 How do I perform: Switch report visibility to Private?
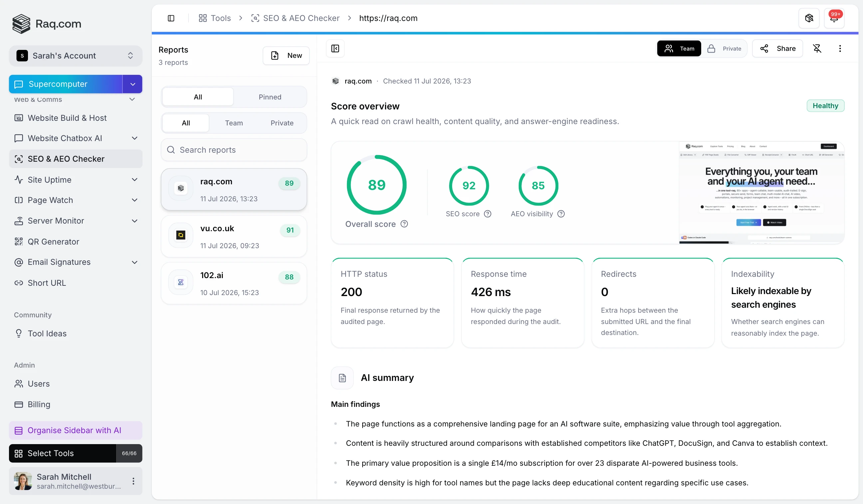pyautogui.click(x=724, y=49)
